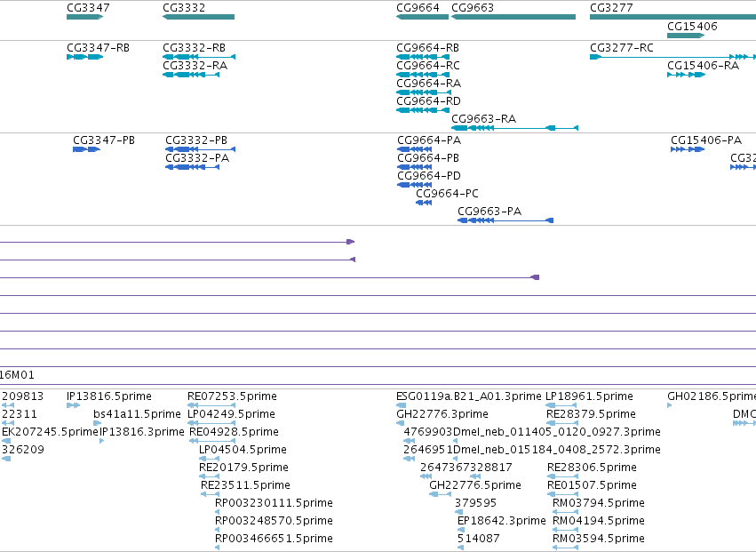
Task: Select the RE28379.5prime EST glyph
Action: point(561,423)
